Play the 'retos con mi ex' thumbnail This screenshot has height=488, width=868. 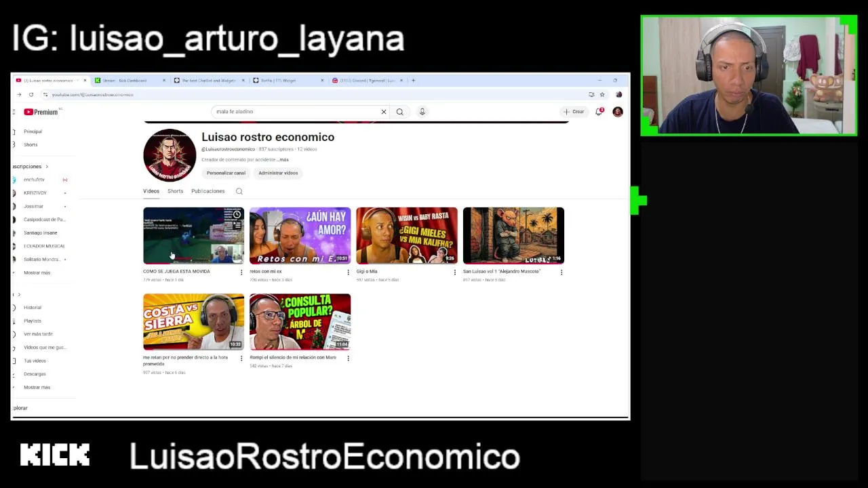[x=300, y=235]
